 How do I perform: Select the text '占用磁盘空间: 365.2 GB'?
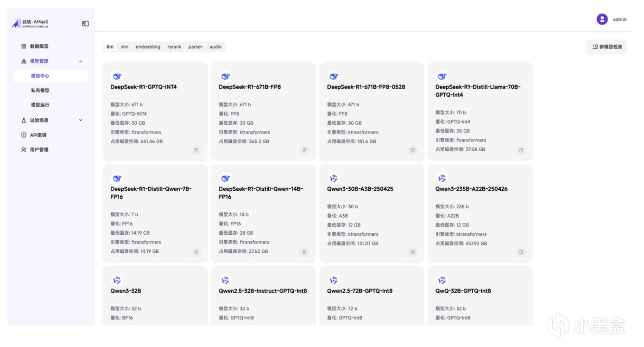click(x=244, y=141)
